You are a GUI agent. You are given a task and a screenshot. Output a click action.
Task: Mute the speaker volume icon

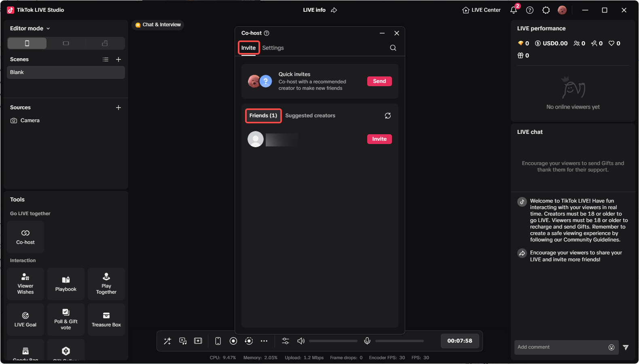301,341
